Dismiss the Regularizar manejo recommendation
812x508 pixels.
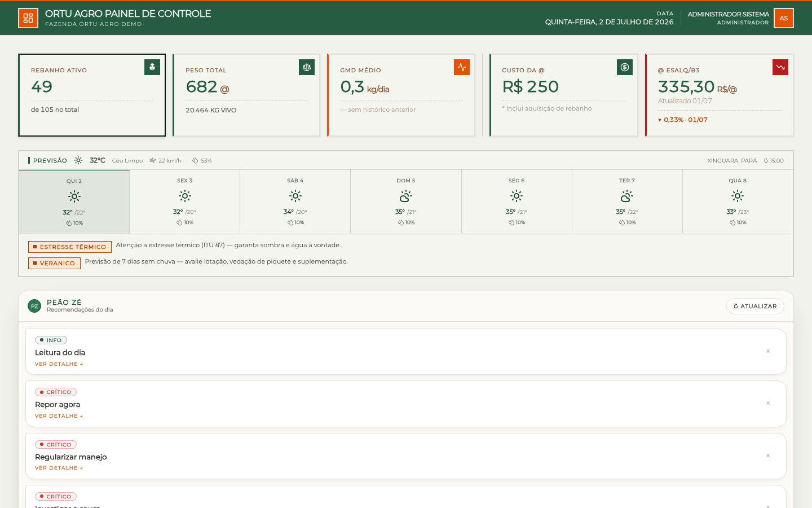tap(768, 456)
